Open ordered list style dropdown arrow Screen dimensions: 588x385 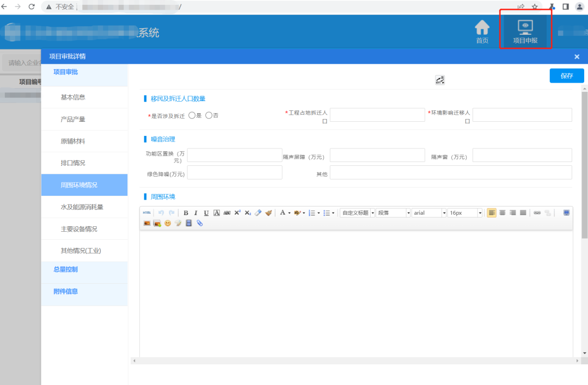318,213
